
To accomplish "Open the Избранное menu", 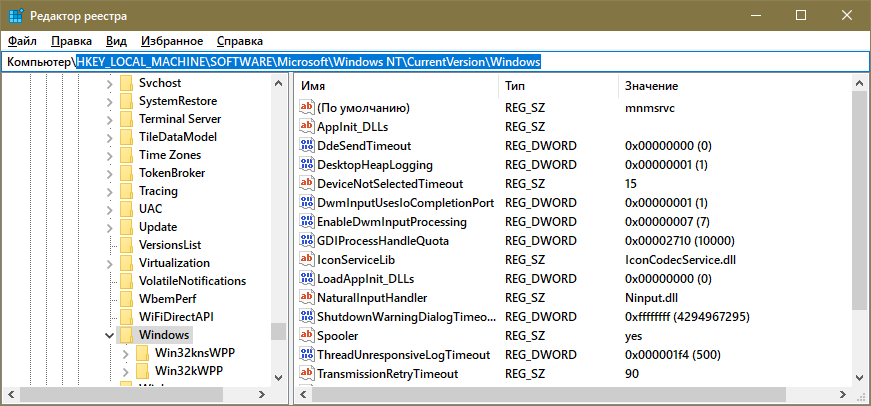I will tap(172, 41).
